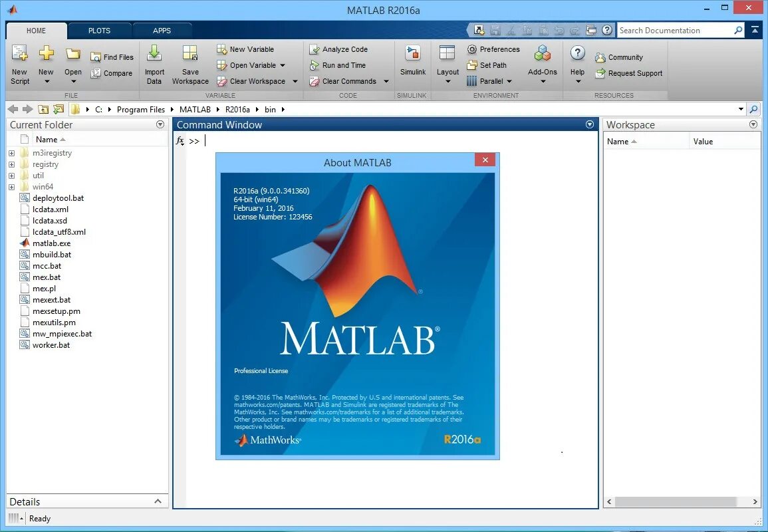Expand Clear Commands dropdown arrow
768x532 pixels.
386,81
